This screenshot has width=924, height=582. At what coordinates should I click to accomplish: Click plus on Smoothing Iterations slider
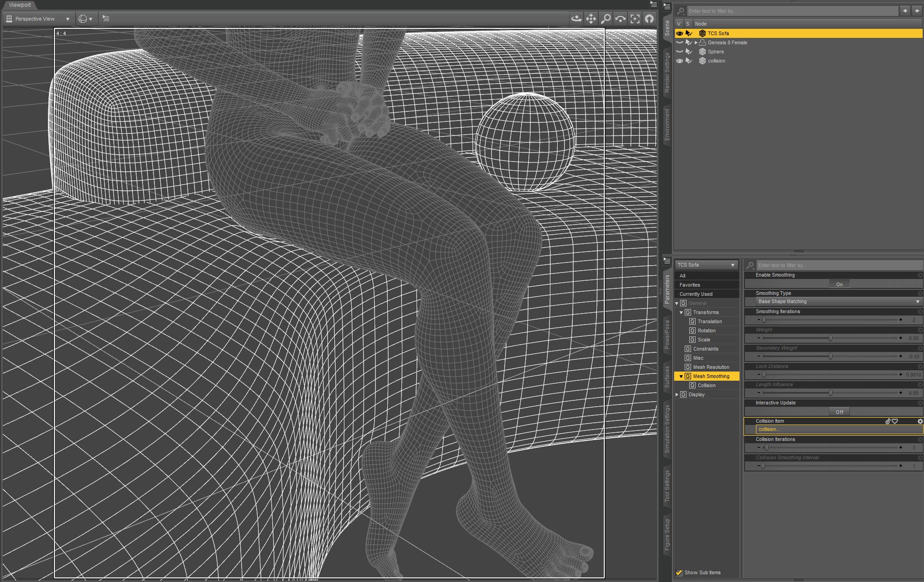pyautogui.click(x=901, y=320)
